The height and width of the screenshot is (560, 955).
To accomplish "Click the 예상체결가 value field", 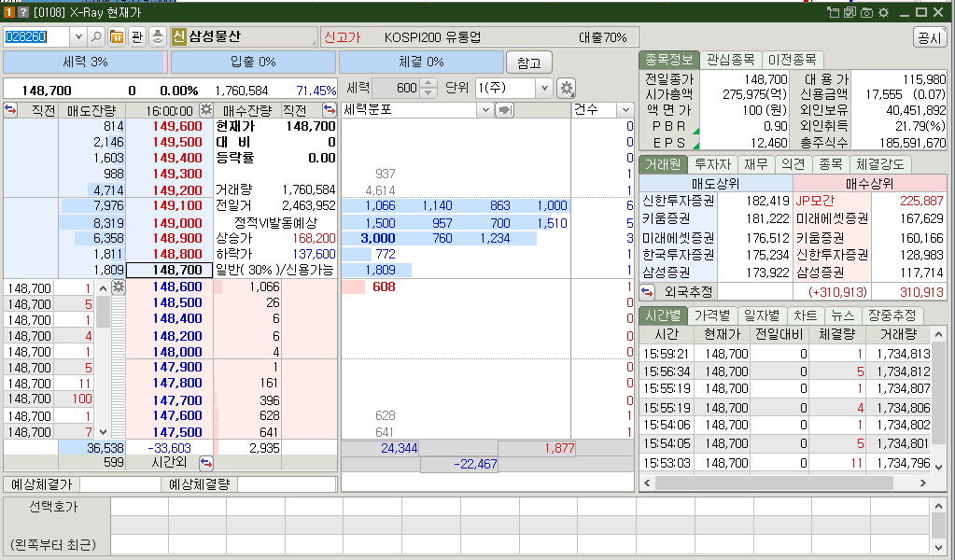I will (x=120, y=484).
